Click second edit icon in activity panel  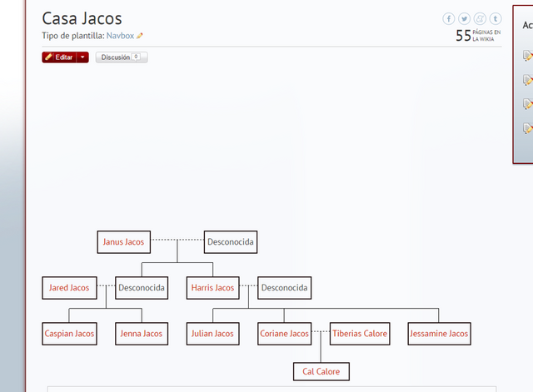(527, 80)
